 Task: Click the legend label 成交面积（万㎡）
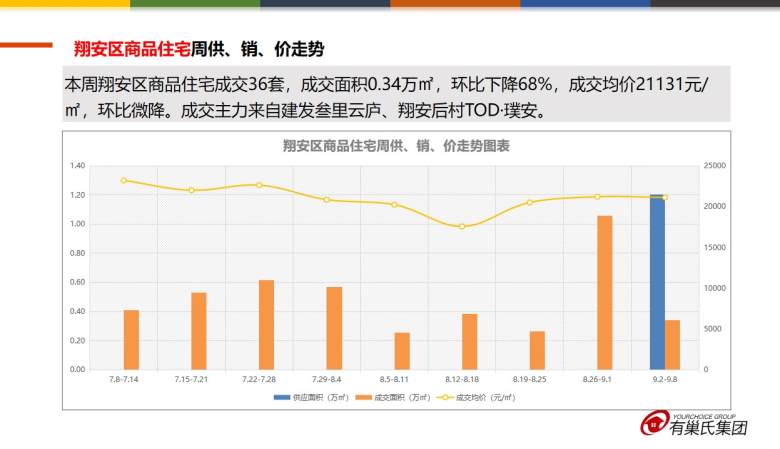coord(402,397)
